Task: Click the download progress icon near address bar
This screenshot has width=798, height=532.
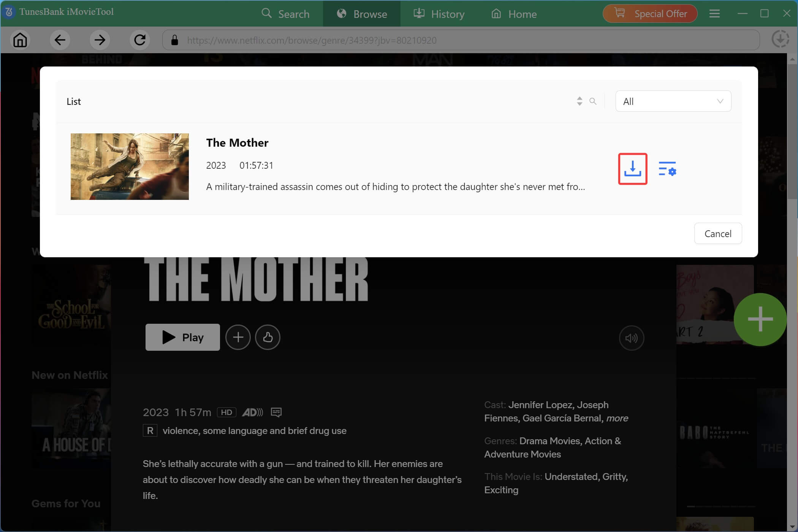Action: (x=781, y=39)
